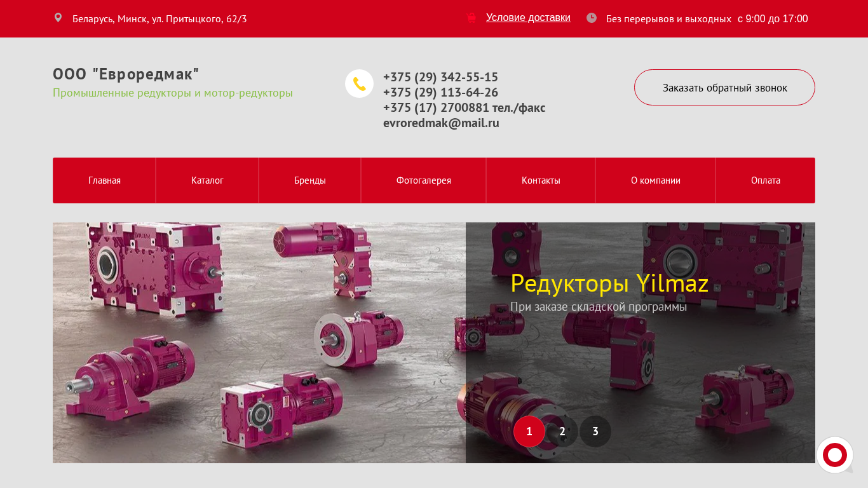Click the location pin icon
The width and height of the screenshot is (868, 488).
58,18
